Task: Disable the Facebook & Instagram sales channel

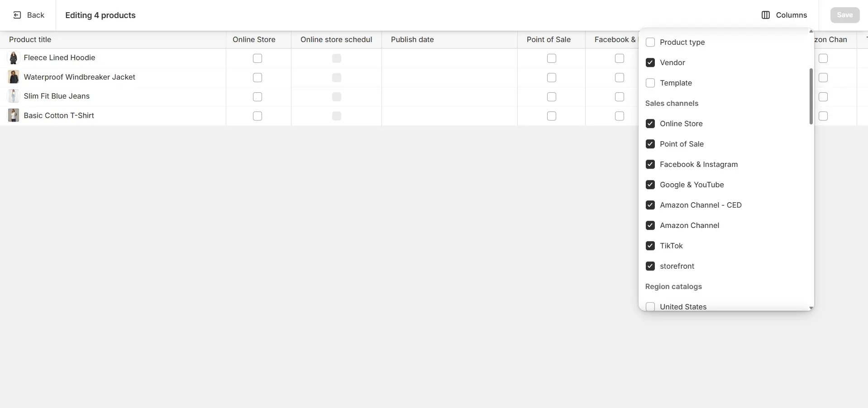Action: [650, 164]
